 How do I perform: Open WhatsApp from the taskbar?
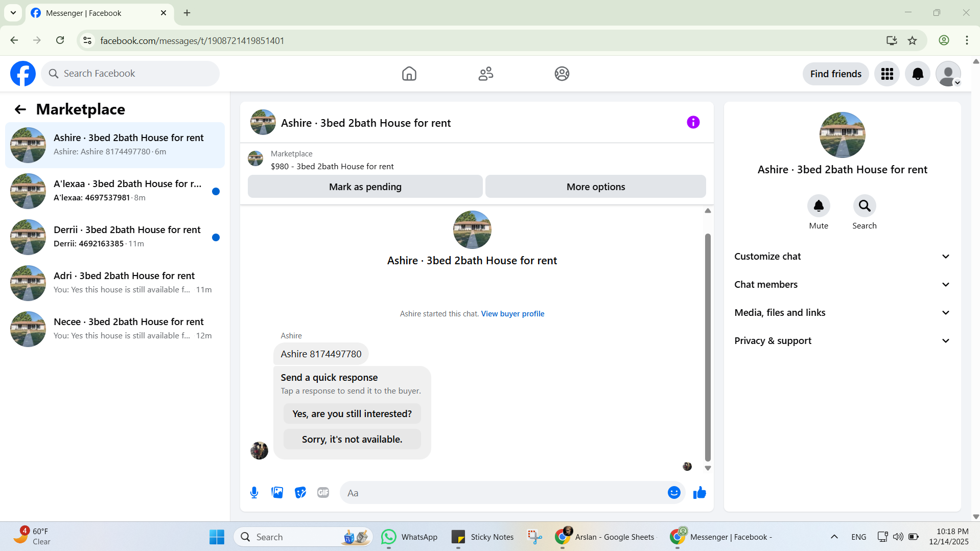[x=409, y=537]
